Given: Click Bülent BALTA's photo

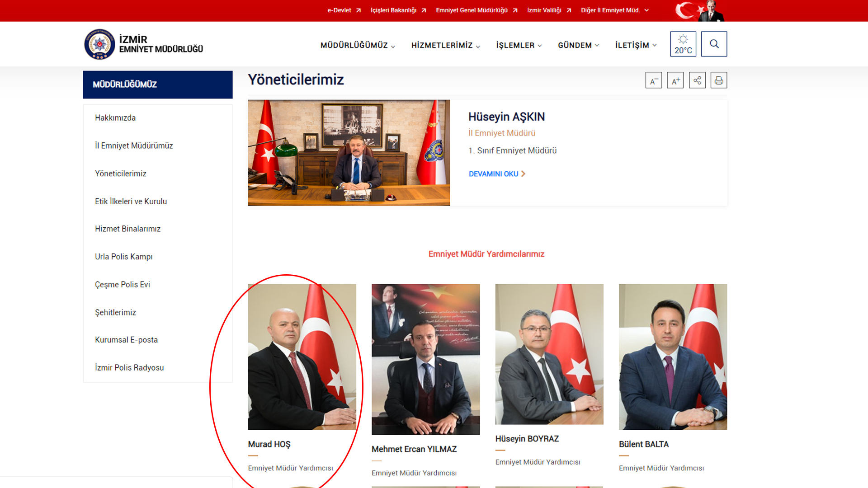Looking at the screenshot, I should tap(672, 357).
